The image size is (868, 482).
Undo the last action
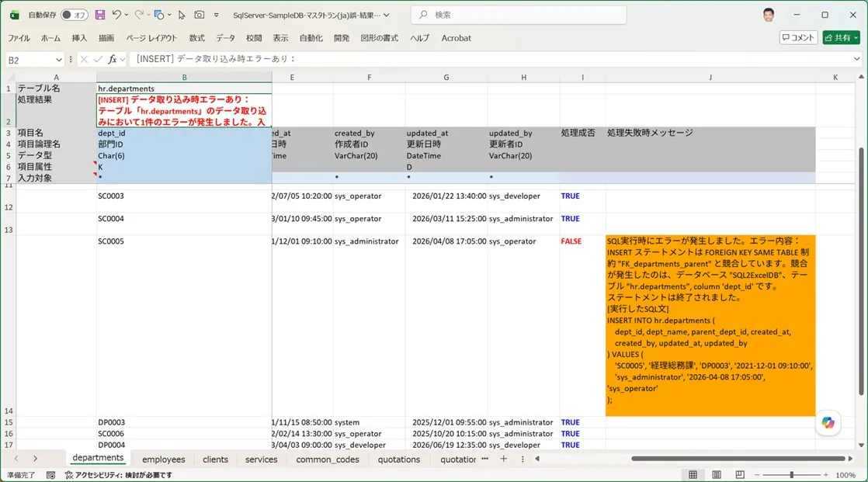click(116, 15)
